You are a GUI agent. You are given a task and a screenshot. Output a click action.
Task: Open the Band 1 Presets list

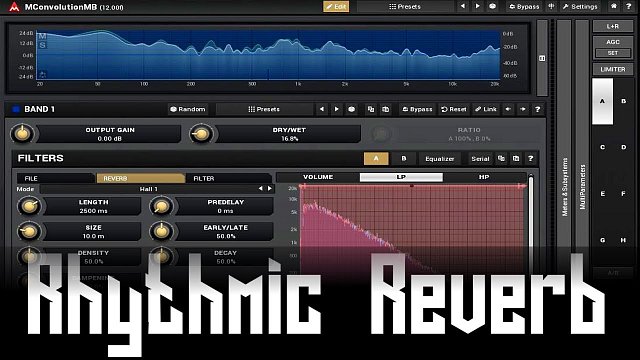264,109
